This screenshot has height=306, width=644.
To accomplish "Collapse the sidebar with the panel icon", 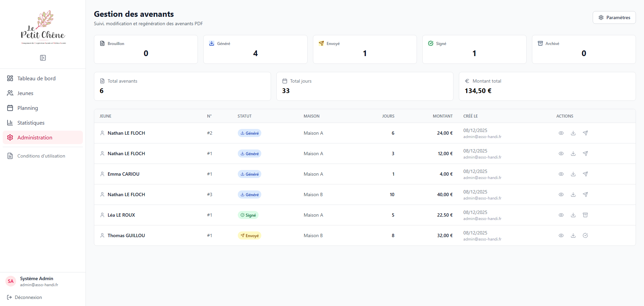I will point(43,58).
